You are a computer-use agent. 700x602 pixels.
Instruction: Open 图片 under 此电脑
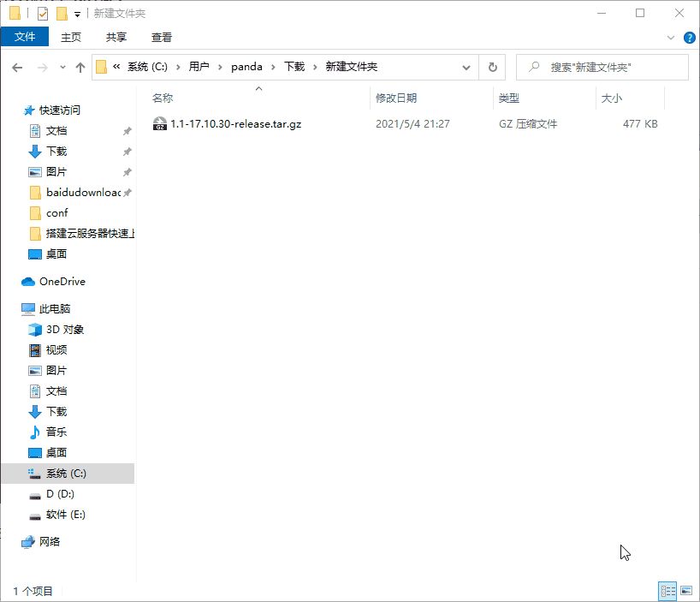(x=56, y=371)
